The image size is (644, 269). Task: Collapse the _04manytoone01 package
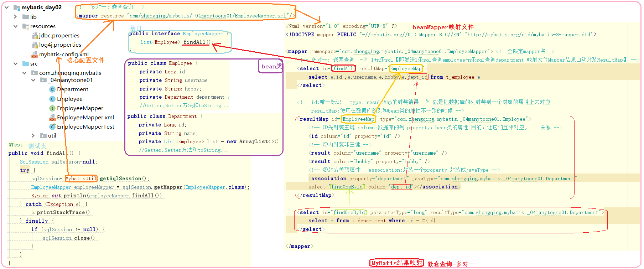pos(33,80)
